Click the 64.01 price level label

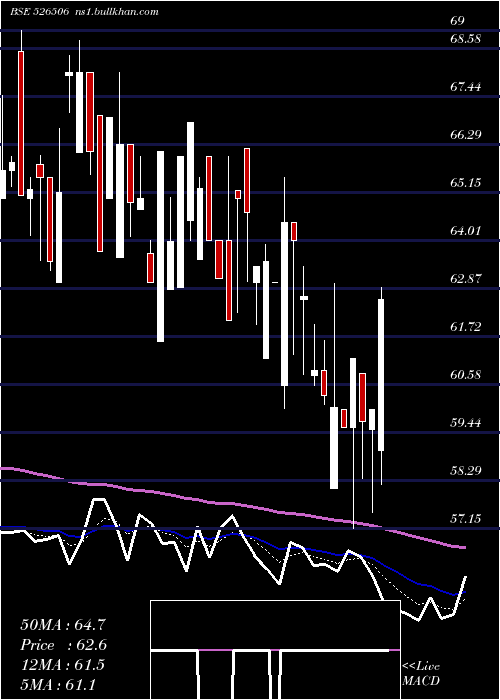click(x=466, y=231)
